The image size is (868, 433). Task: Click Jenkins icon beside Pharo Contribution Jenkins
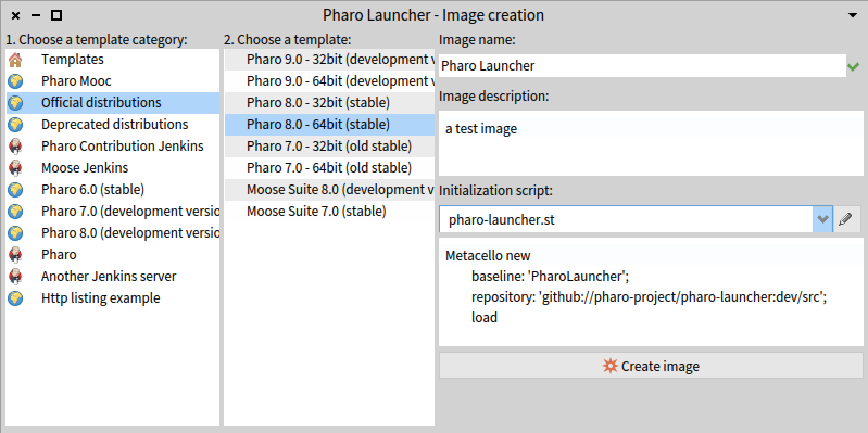[15, 147]
